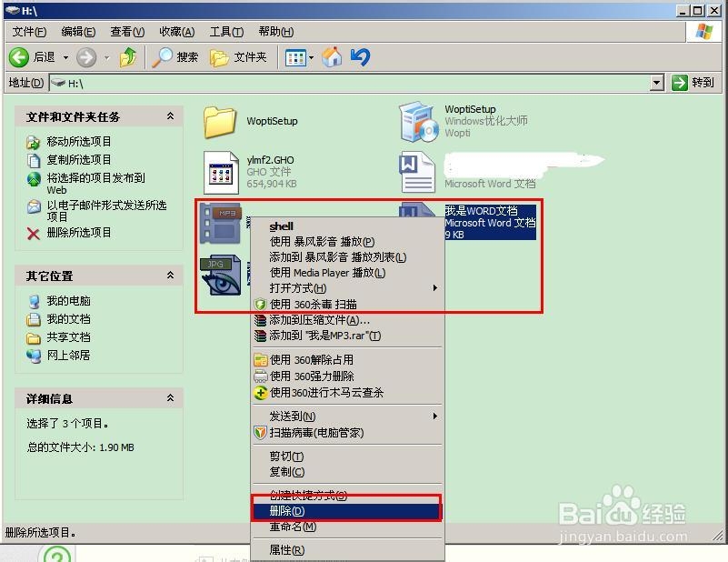728x562 pixels.
Task: Click the blue Undo arrow toolbar icon
Action: [x=360, y=56]
